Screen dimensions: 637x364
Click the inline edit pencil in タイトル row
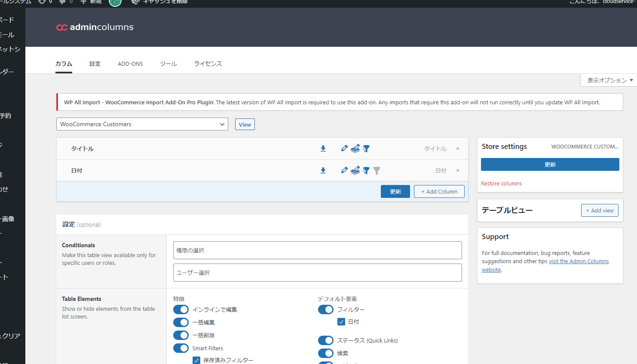(344, 148)
